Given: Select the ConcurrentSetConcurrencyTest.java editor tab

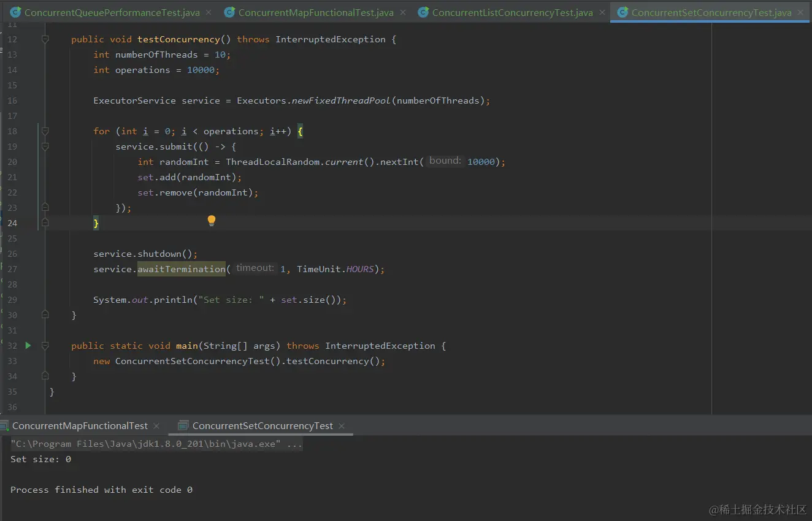Looking at the screenshot, I should coord(711,12).
